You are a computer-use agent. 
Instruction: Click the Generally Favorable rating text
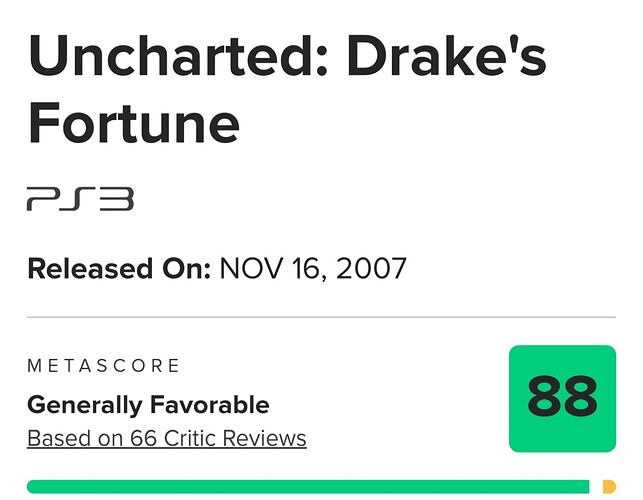[148, 405]
